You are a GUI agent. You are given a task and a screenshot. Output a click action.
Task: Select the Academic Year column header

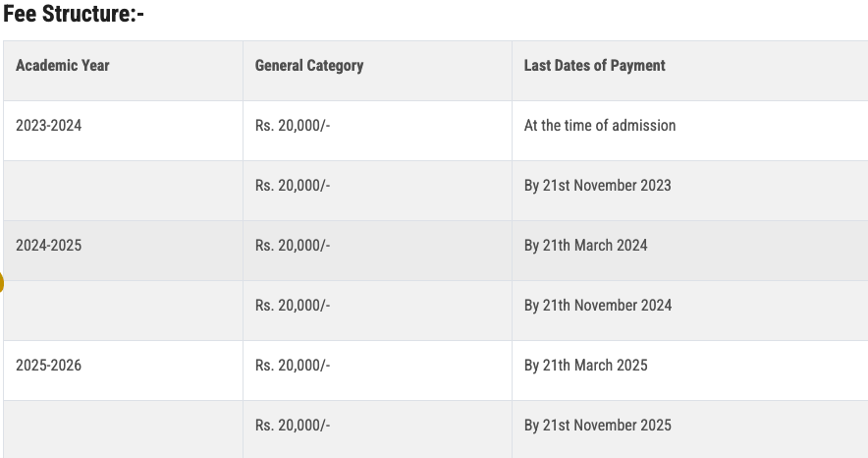tap(63, 66)
